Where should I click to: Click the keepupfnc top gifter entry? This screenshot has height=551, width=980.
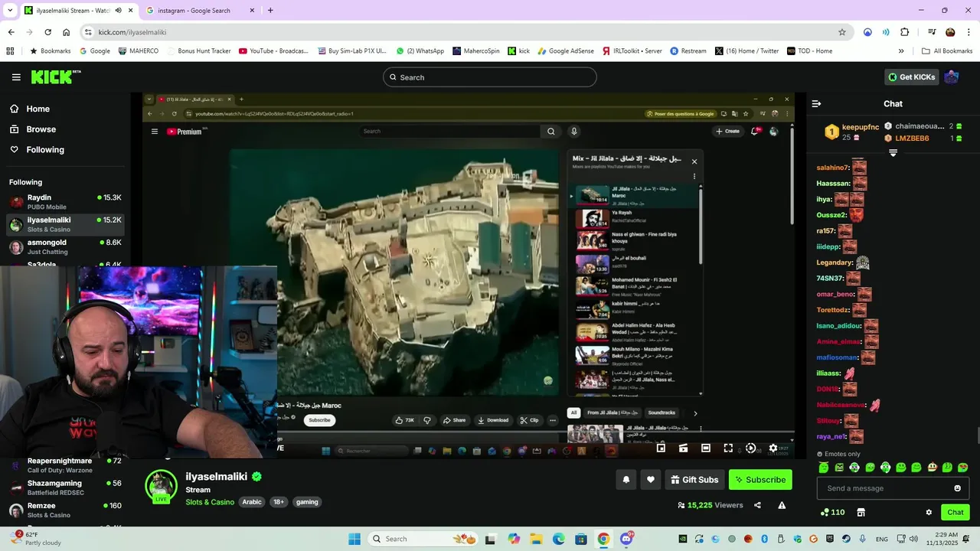(851, 132)
